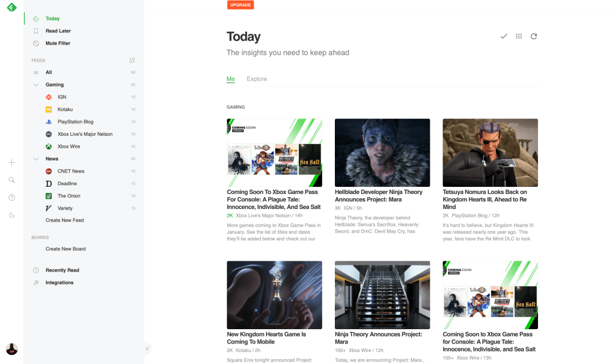Toggle the sidebar pin icon
Image resolution: width=615 pixels, height=364 pixels.
pos(147,348)
